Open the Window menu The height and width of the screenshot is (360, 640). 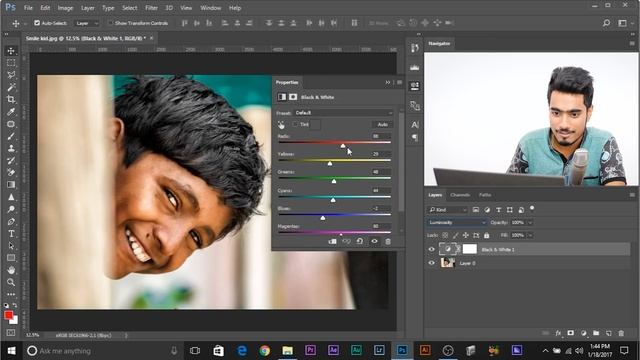click(x=211, y=8)
